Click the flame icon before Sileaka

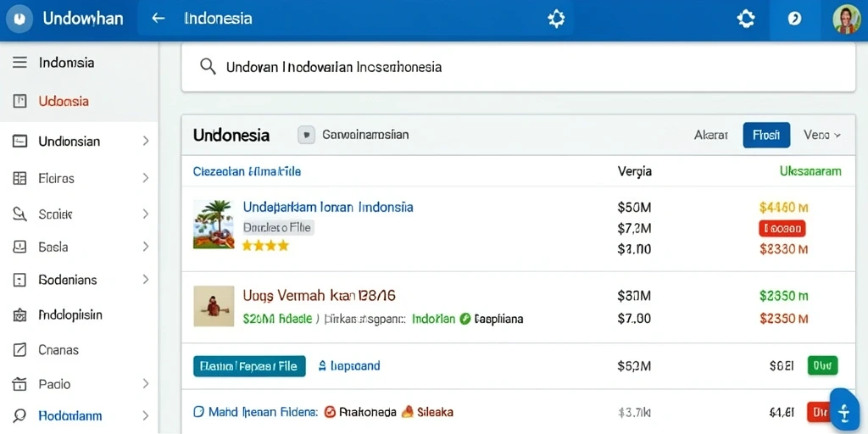(408, 411)
